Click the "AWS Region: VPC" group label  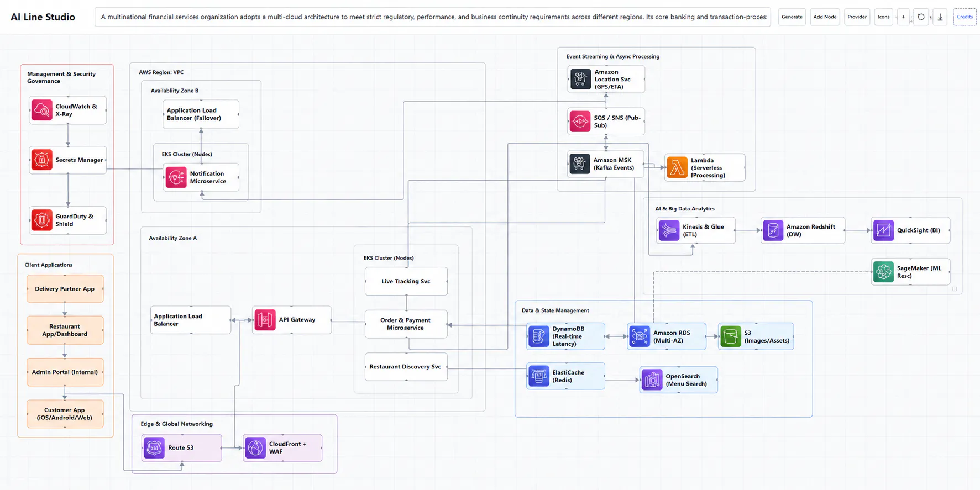click(161, 72)
